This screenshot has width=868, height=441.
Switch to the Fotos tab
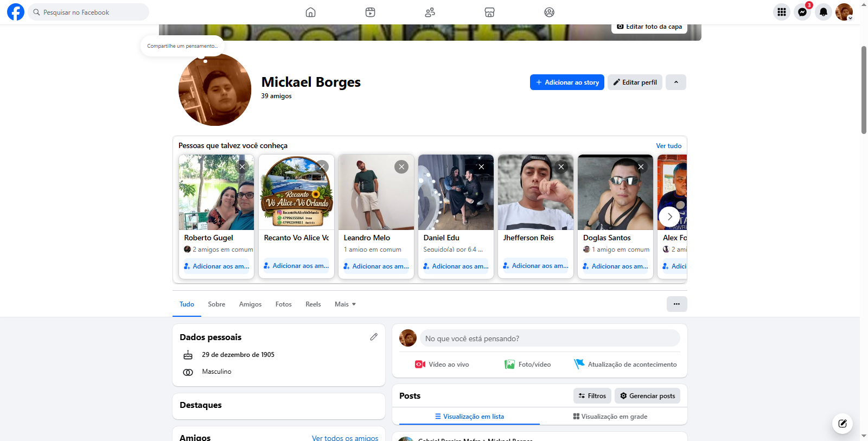[x=283, y=304]
